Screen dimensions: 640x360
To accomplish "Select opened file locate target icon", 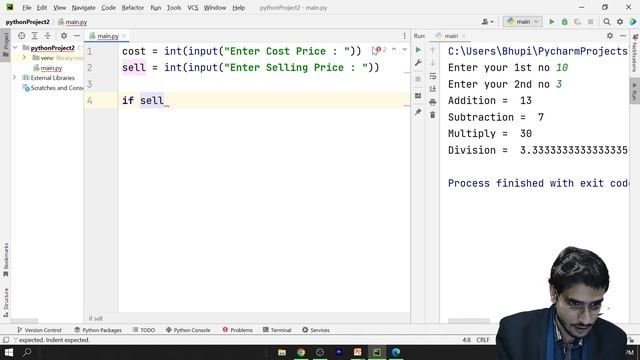I will (22, 36).
